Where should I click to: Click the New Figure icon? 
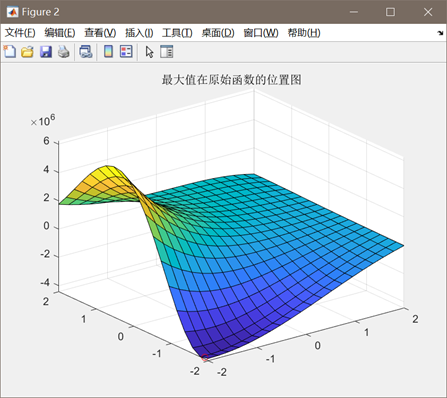[x=10, y=52]
